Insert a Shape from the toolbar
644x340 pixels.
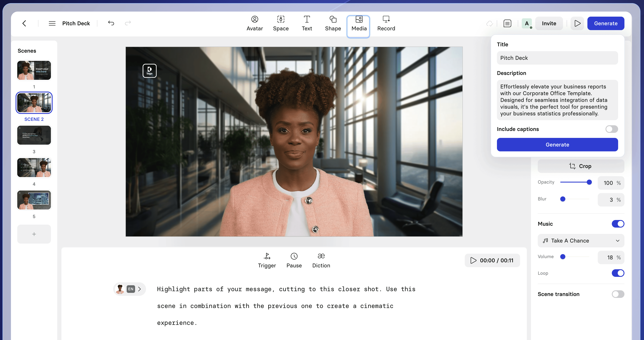[333, 23]
